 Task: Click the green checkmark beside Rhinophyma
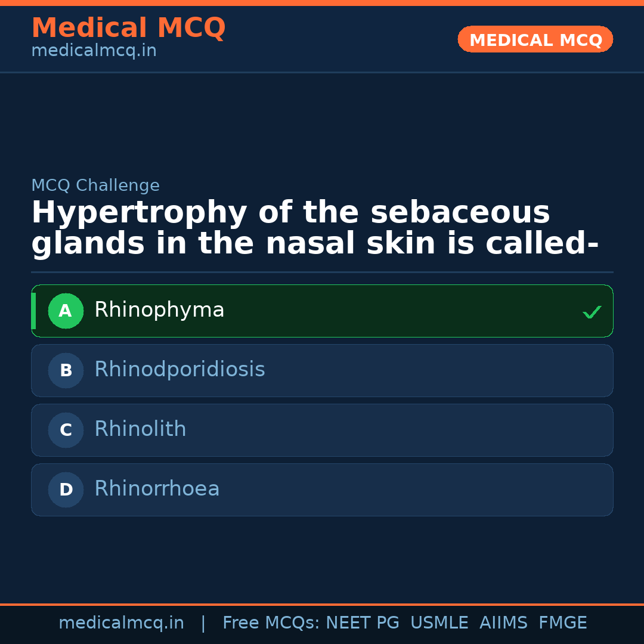(x=592, y=312)
